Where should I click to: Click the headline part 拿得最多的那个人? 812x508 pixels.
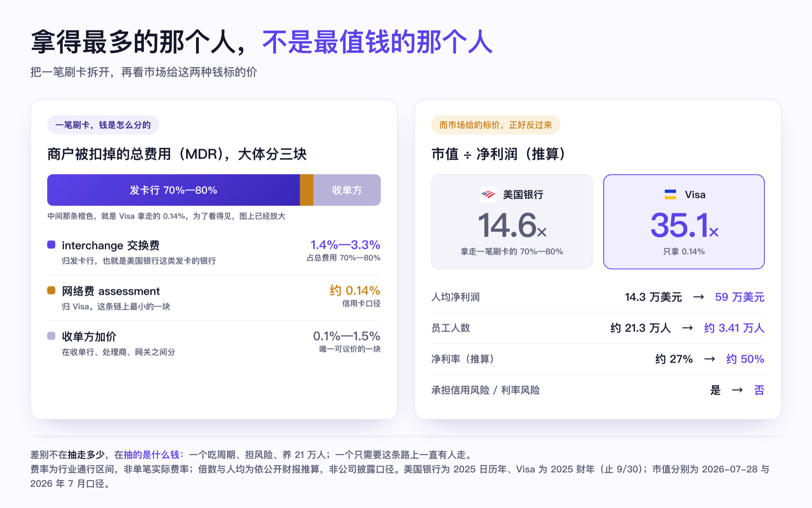pyautogui.click(x=133, y=42)
